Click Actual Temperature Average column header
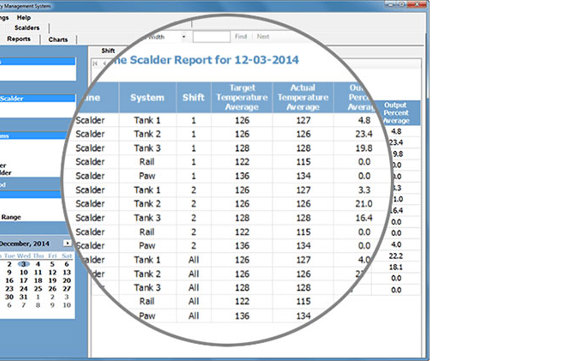The image size is (570, 361). point(303,97)
